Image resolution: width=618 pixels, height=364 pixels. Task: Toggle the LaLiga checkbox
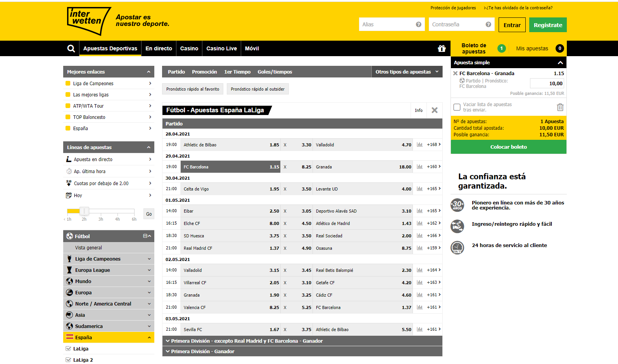point(69,349)
